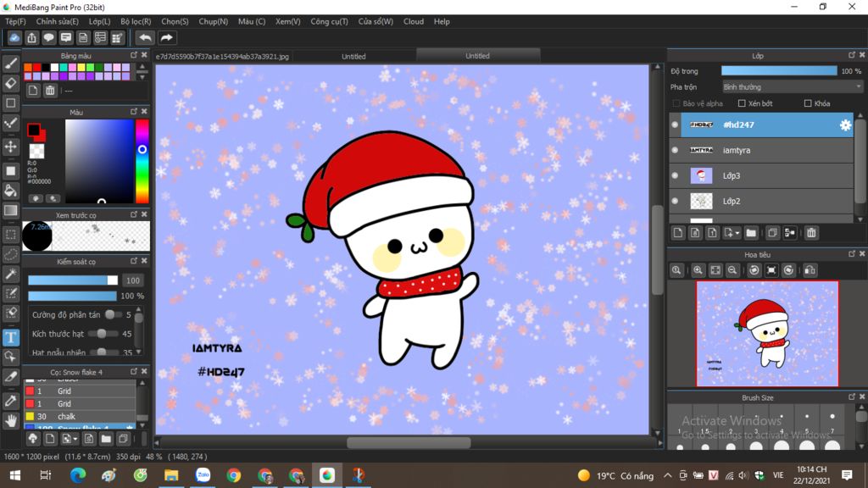868x488 pixels.
Task: Click the share/export icon in top toolbar
Action: (31, 37)
